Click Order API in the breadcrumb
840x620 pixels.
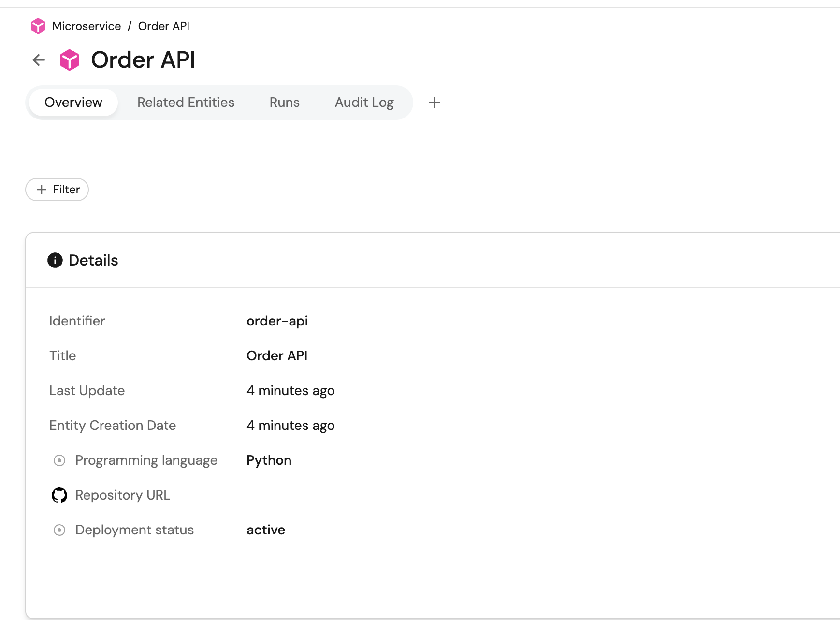coord(163,26)
